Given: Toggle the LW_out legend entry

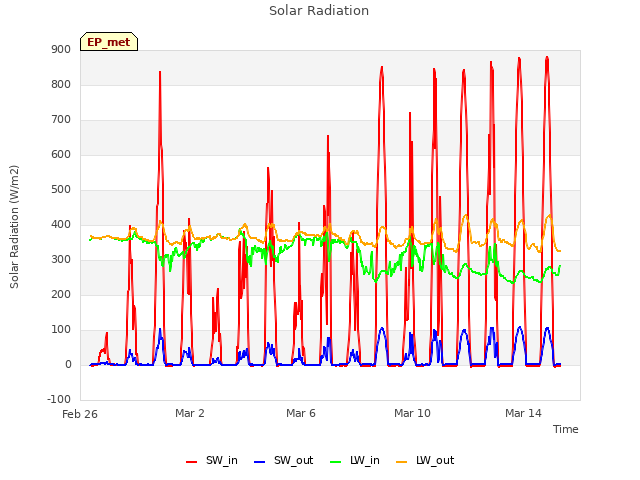Looking at the screenshot, I should [425, 460].
